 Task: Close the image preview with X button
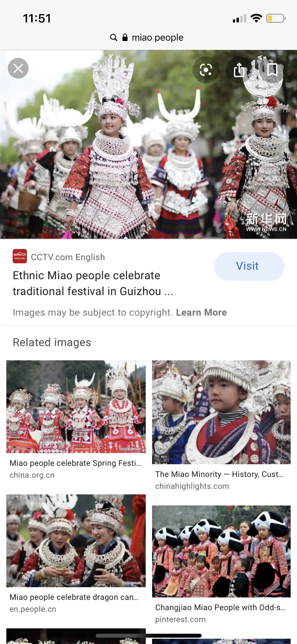tap(18, 68)
